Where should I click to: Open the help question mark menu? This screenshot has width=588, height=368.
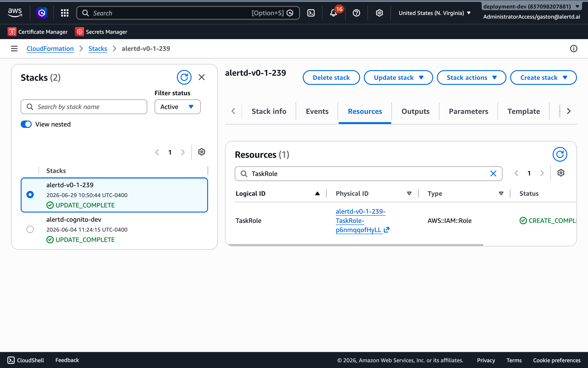pyautogui.click(x=356, y=13)
